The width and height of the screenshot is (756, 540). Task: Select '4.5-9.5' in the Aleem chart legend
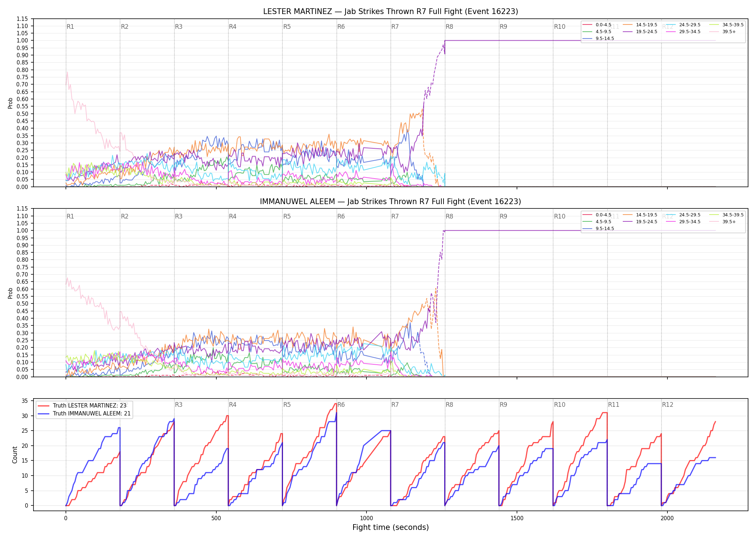tap(603, 222)
